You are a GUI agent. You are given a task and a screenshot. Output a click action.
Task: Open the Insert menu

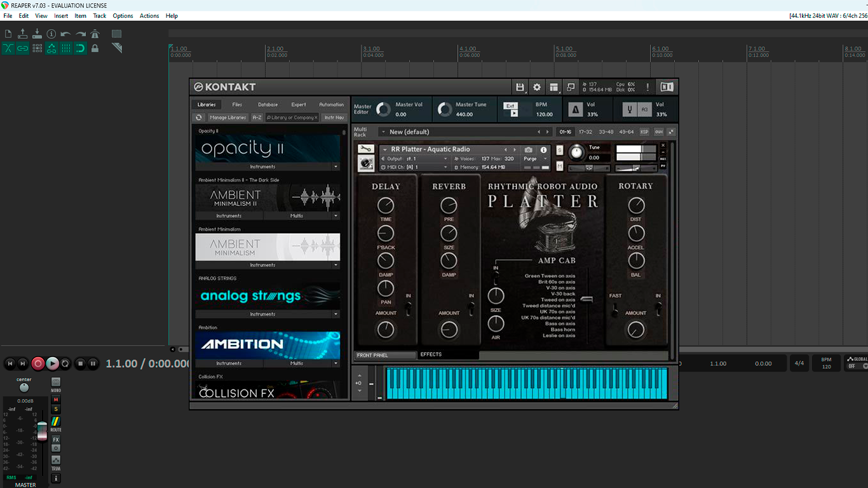click(x=61, y=16)
